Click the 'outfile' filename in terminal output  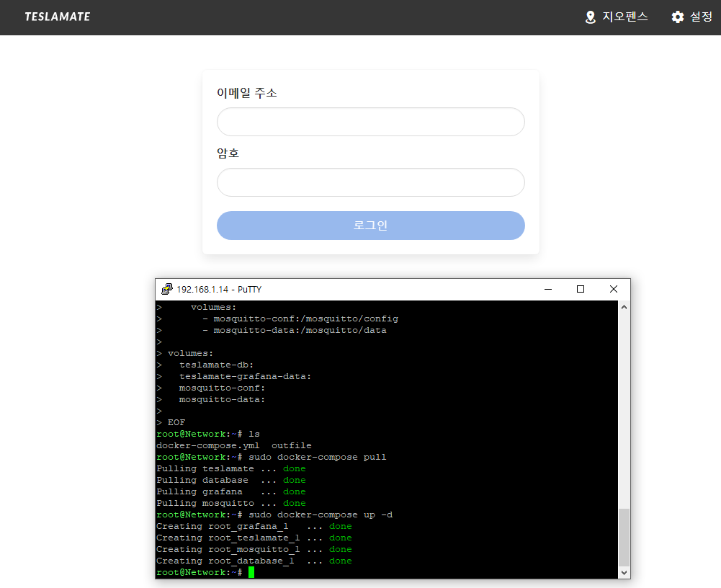click(292, 445)
